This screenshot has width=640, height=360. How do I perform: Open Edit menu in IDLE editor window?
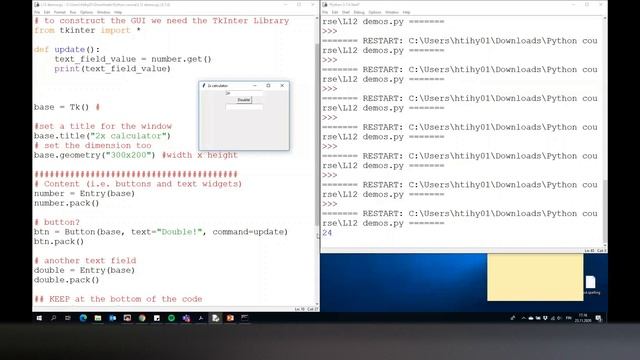tap(47, 12)
